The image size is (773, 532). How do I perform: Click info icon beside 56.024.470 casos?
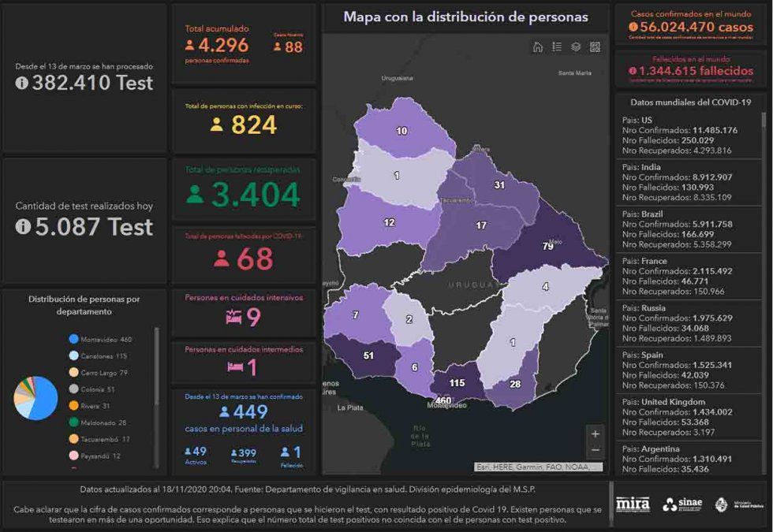(x=633, y=27)
